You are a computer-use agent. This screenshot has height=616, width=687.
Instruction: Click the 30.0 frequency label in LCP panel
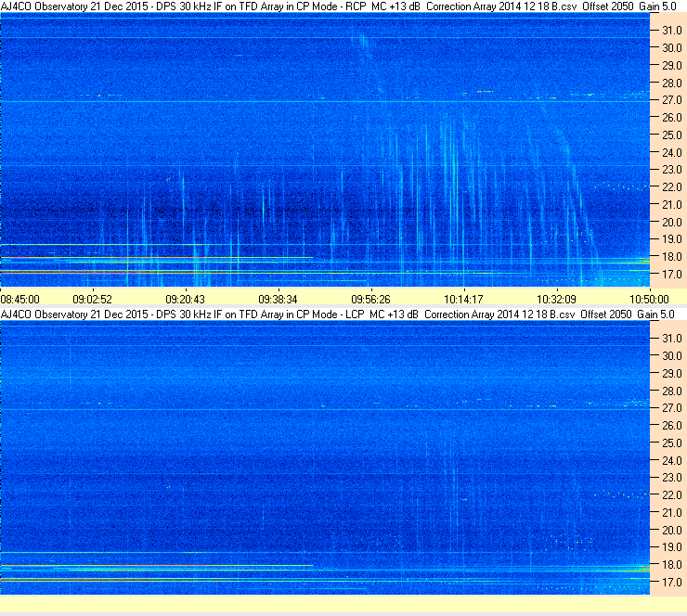tap(672, 356)
